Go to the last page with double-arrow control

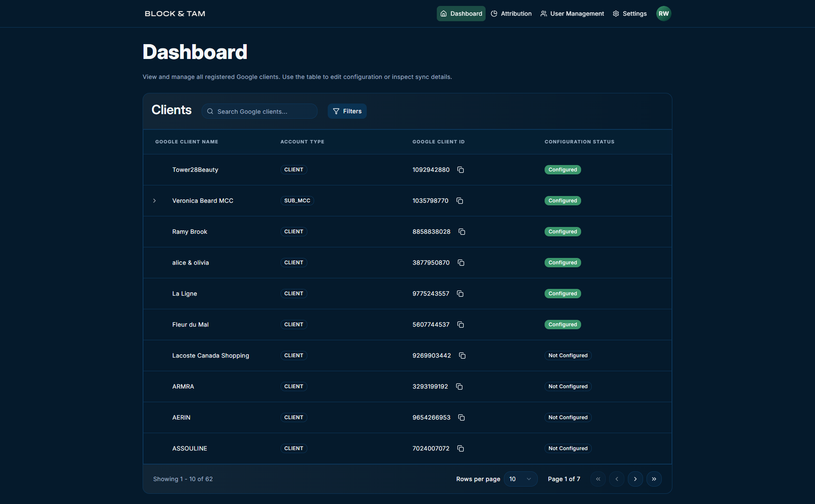coord(654,479)
